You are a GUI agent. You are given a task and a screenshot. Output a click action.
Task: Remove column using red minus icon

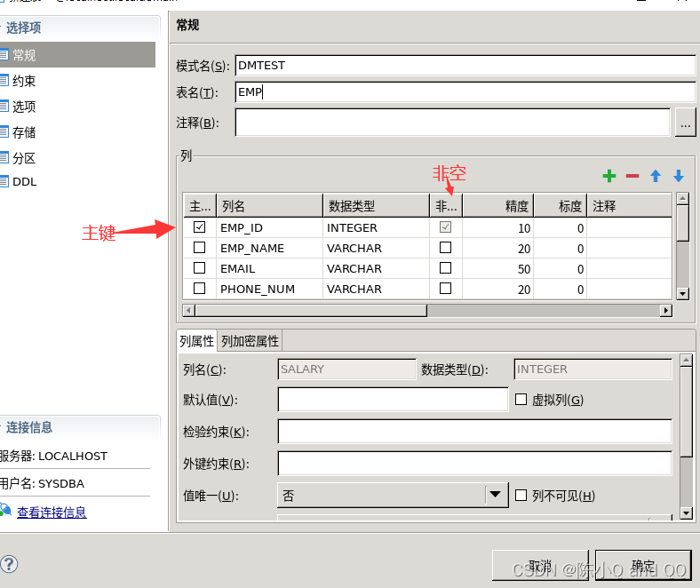(632, 176)
